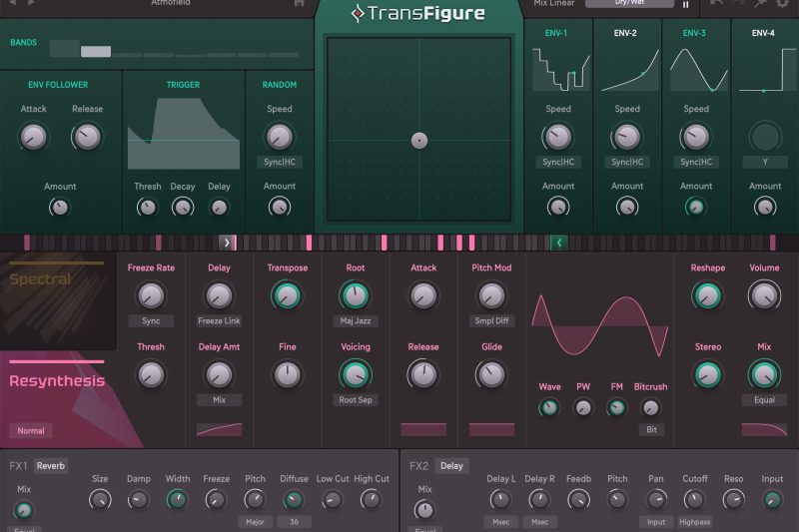
Task: Open the Equal dropdown under Mix knob
Action: [x=764, y=400]
